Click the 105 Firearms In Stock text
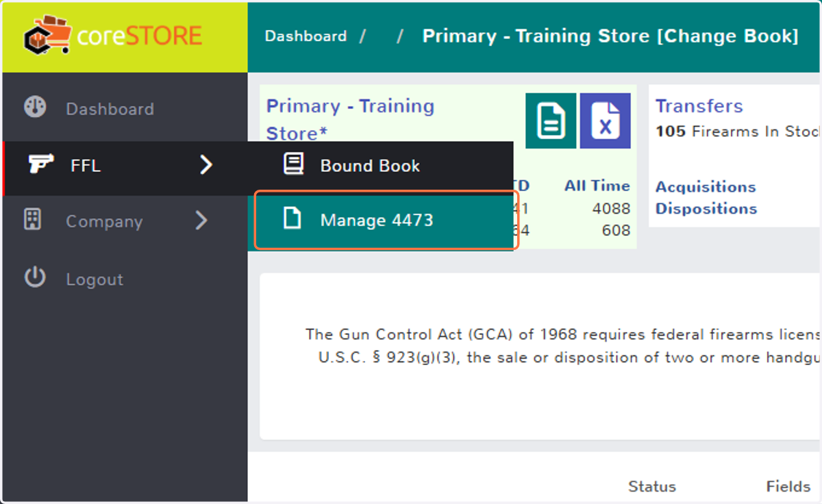The image size is (822, 504). coord(738,131)
